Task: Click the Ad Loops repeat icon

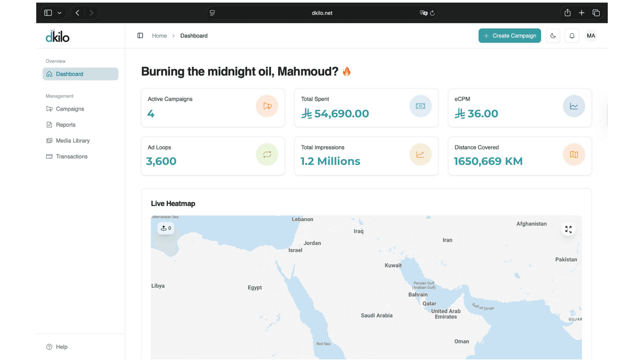Action: (x=267, y=155)
